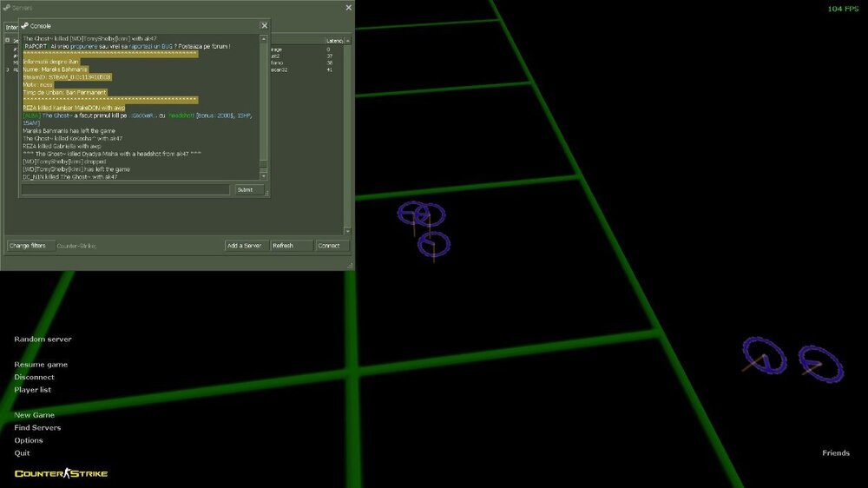Select Random server from the main menu
The height and width of the screenshot is (488, 868).
tap(43, 340)
